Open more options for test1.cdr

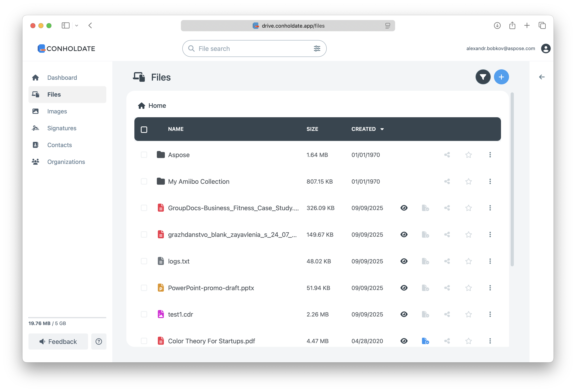pyautogui.click(x=490, y=314)
